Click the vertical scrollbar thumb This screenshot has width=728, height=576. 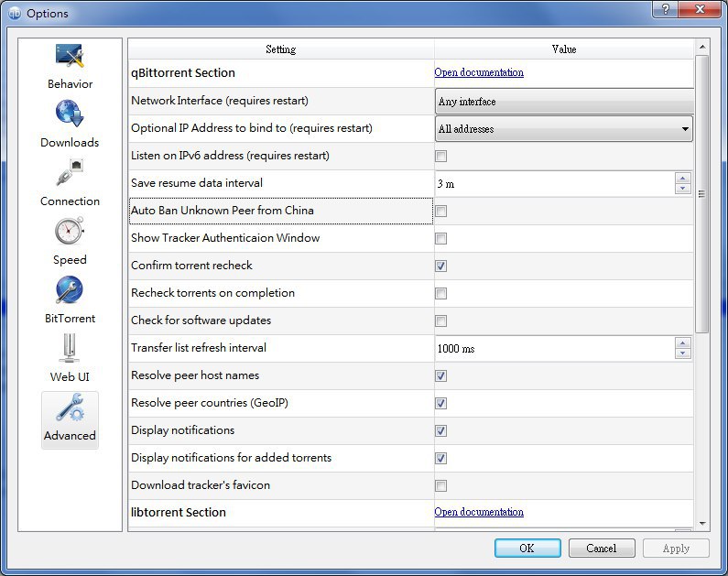(702, 193)
